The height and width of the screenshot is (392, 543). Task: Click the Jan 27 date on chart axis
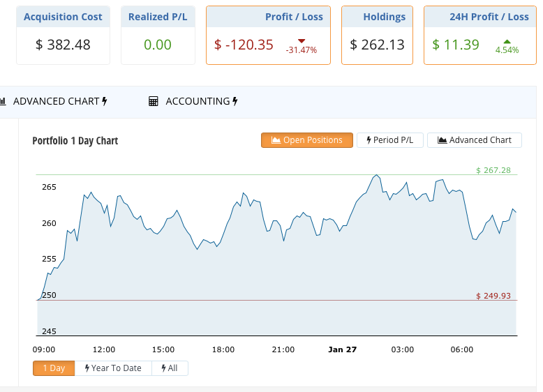342,349
